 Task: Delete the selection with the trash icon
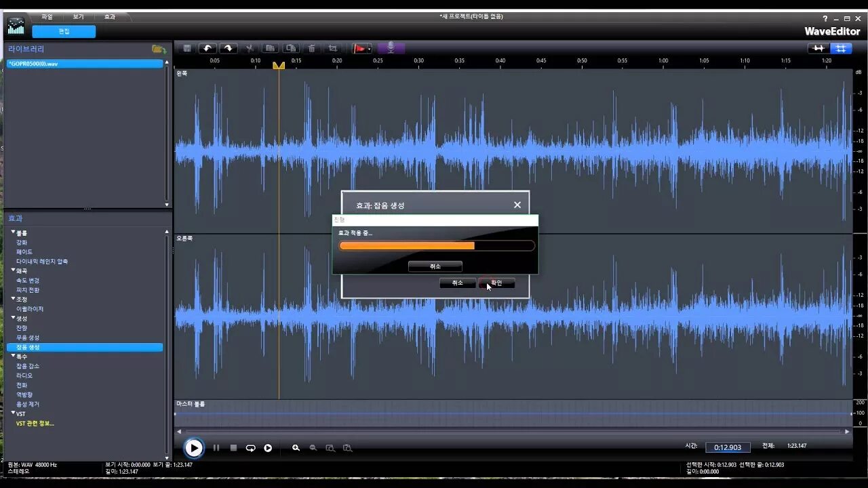(312, 48)
